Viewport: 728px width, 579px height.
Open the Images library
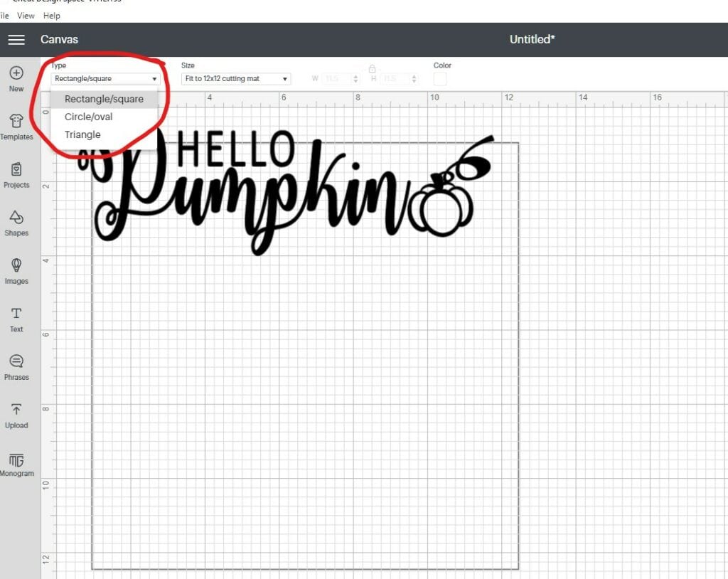[16, 272]
